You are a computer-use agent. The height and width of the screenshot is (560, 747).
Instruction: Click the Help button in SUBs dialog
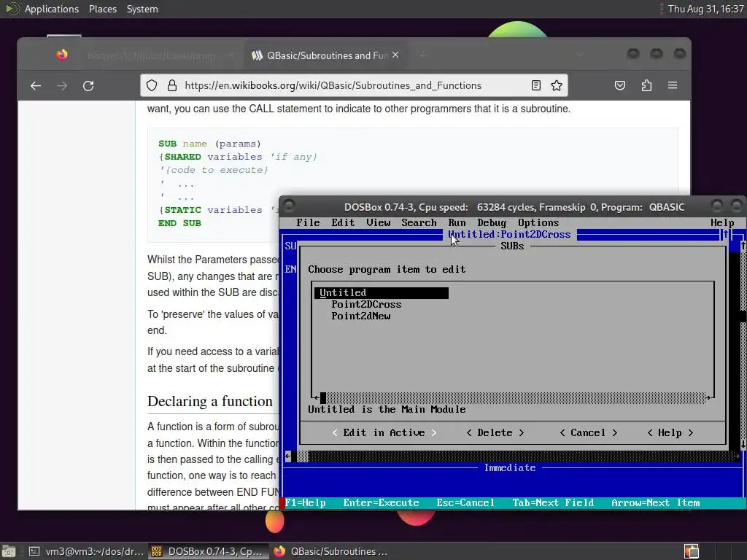point(670,432)
